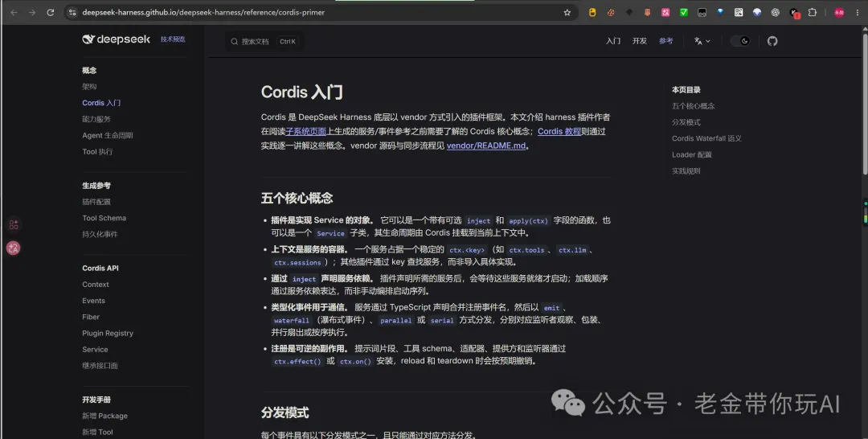Viewport: 868px width, 439px height.
Task: Click the browser back arrow
Action: pos(14,12)
